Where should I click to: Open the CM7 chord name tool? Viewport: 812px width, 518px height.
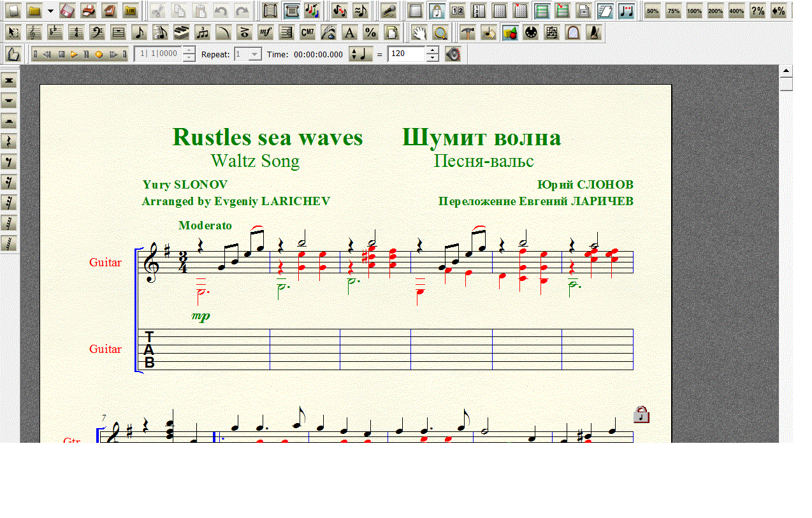tap(308, 33)
